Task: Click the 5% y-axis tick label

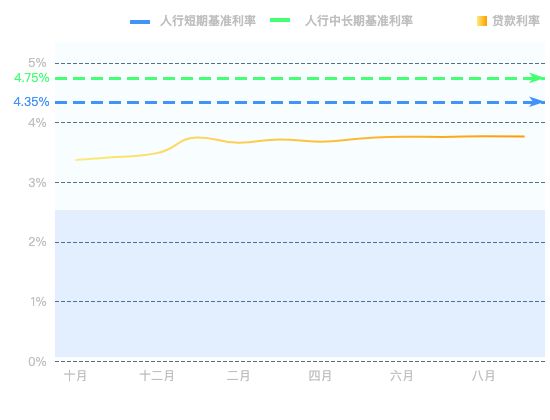Action: tap(37, 63)
